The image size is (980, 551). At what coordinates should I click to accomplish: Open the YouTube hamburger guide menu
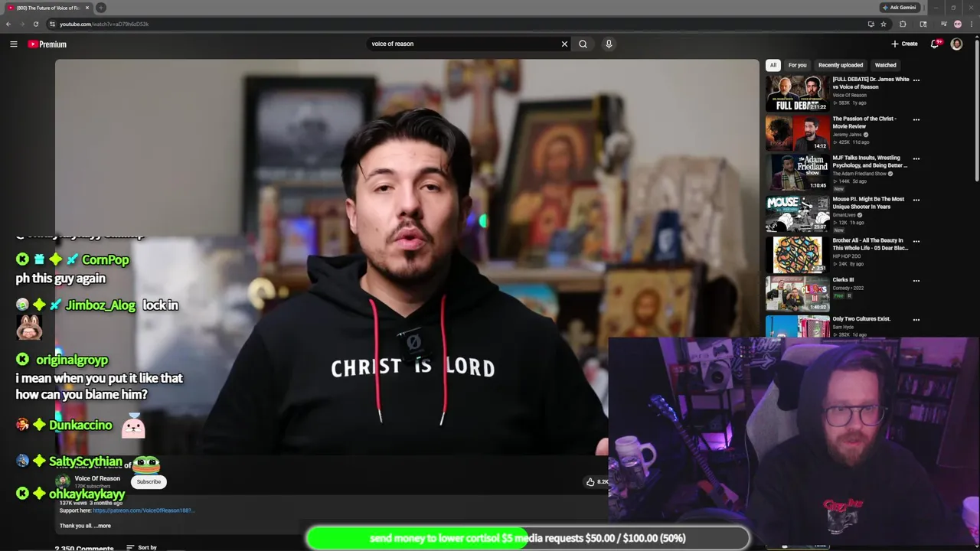click(x=13, y=44)
